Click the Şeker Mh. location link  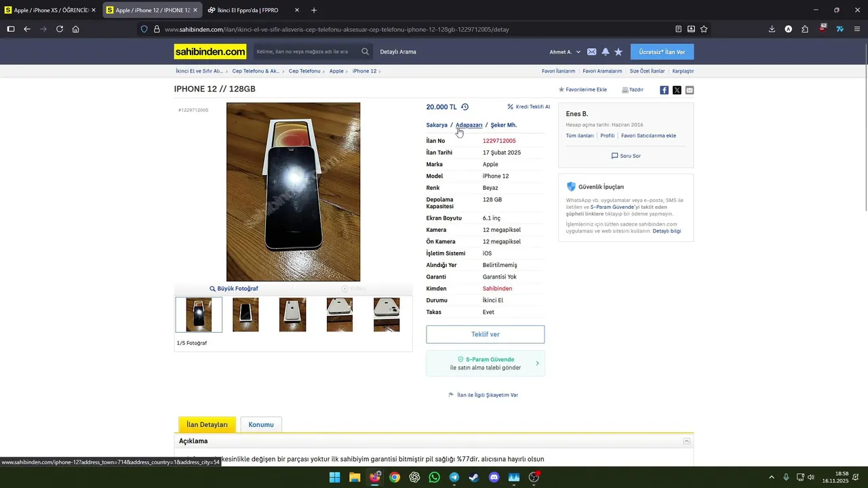[504, 125]
